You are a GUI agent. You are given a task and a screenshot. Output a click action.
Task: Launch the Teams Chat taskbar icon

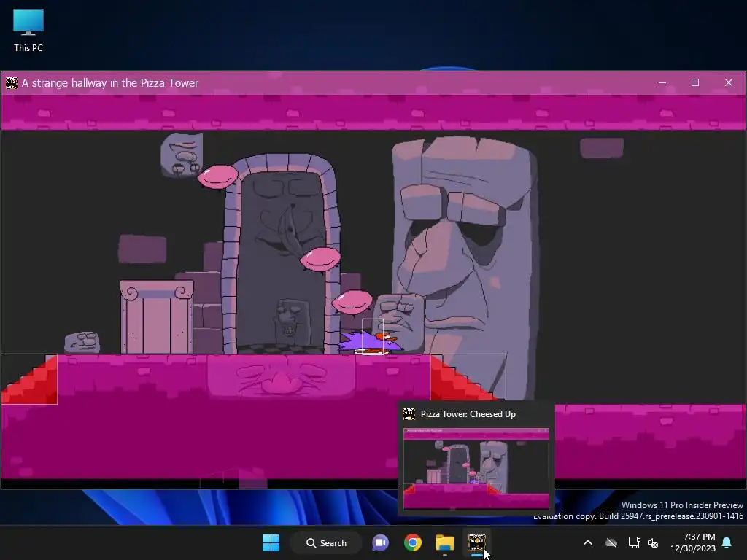tap(380, 542)
